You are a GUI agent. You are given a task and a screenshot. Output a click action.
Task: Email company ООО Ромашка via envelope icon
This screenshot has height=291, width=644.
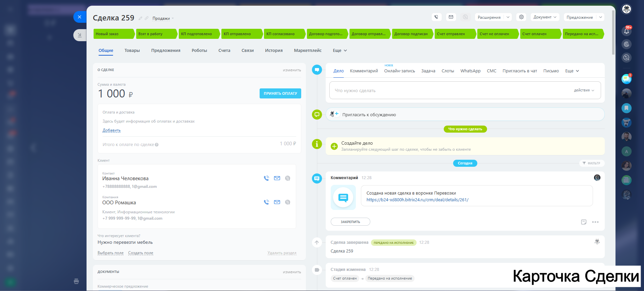click(277, 202)
